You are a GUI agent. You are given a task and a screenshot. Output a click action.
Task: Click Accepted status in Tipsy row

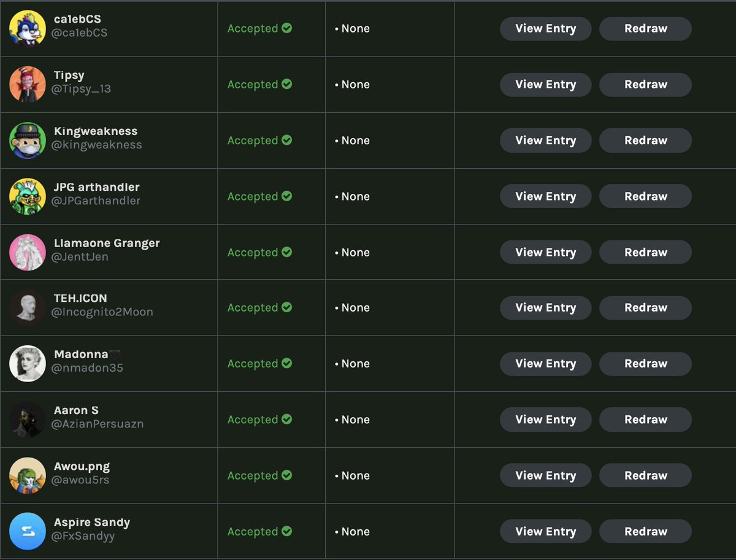click(x=253, y=85)
